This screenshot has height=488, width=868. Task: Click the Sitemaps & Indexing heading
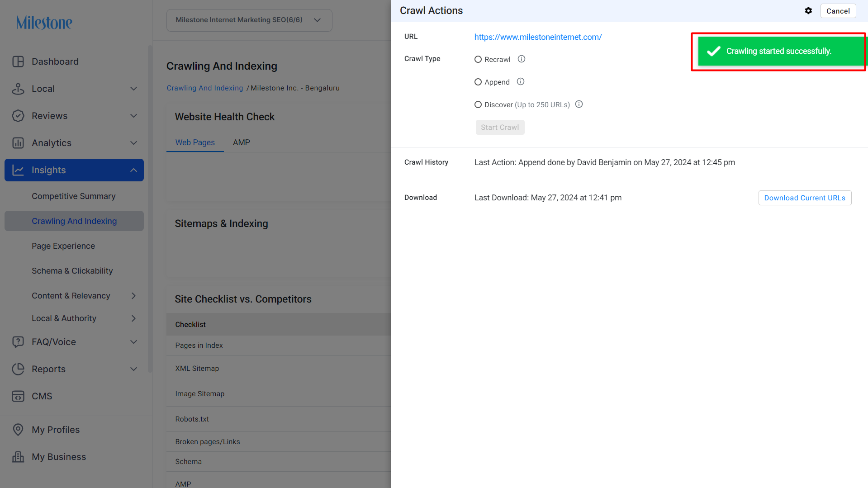point(222,223)
